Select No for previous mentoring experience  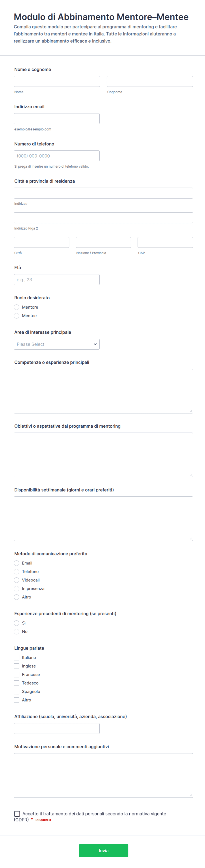17,631
